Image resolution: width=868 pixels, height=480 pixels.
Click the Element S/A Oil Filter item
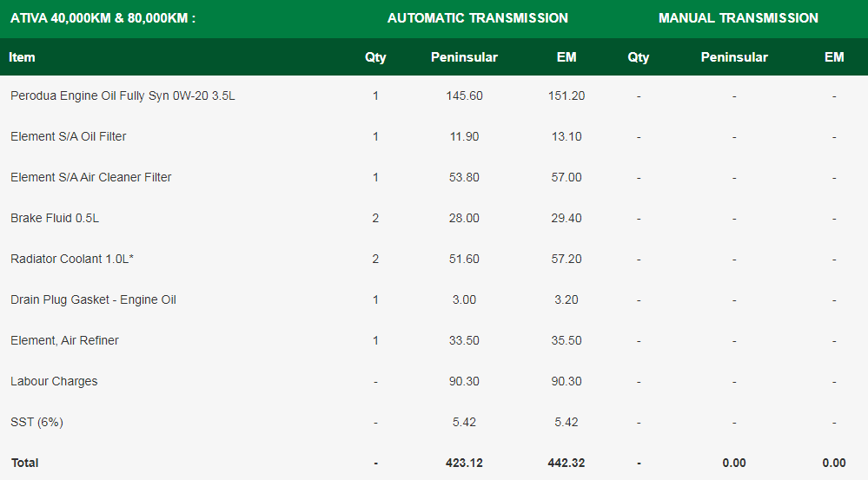pos(69,136)
